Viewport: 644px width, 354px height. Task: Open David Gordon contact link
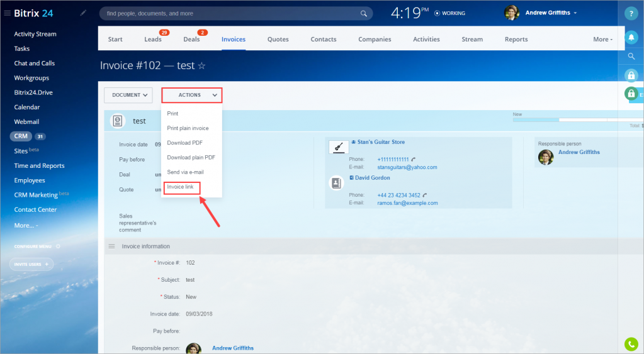372,178
